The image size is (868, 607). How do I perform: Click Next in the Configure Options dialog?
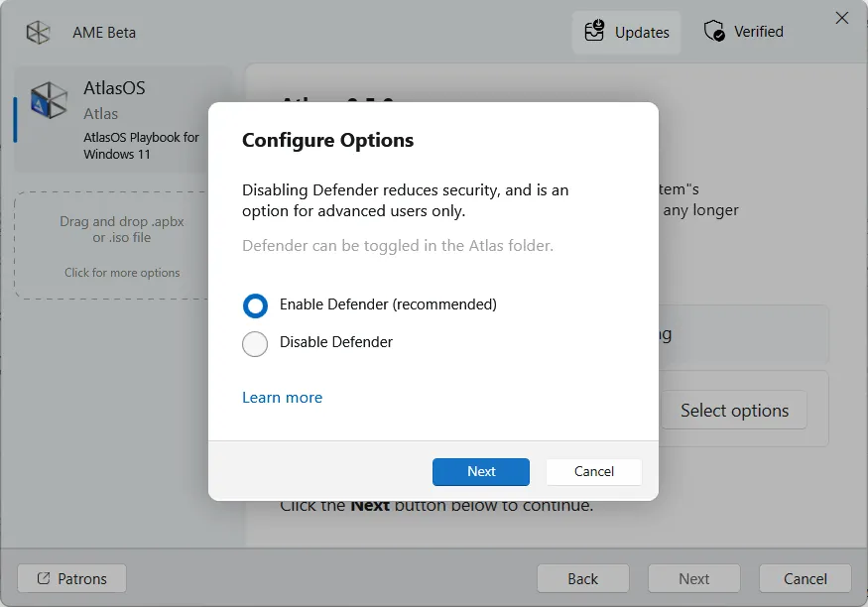tap(481, 472)
